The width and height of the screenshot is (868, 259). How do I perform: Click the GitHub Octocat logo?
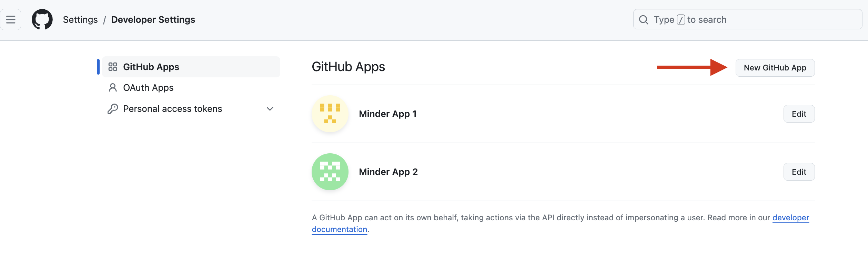pyautogui.click(x=42, y=20)
